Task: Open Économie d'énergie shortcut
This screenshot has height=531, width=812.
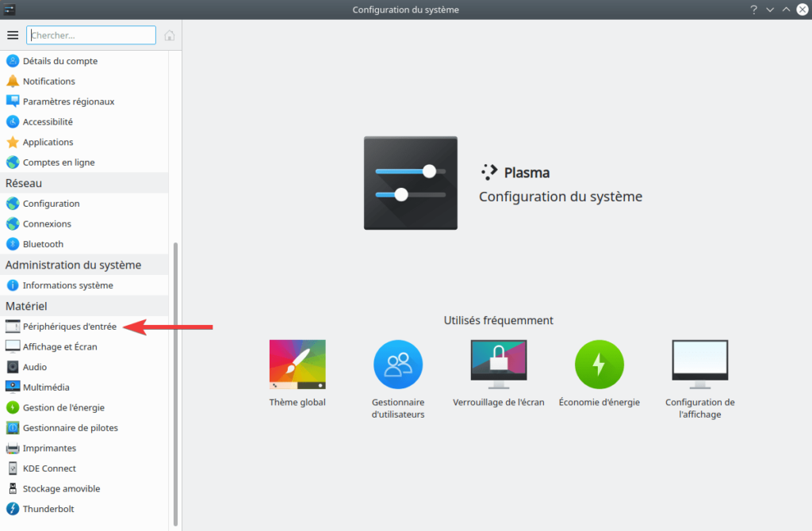Action: 599,373
